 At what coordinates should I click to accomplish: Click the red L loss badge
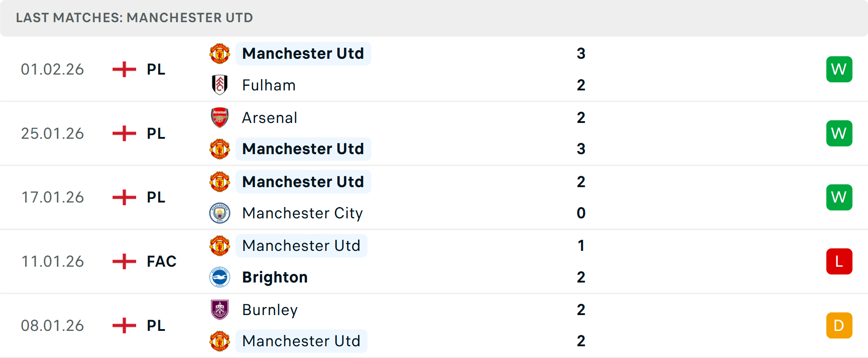click(839, 261)
